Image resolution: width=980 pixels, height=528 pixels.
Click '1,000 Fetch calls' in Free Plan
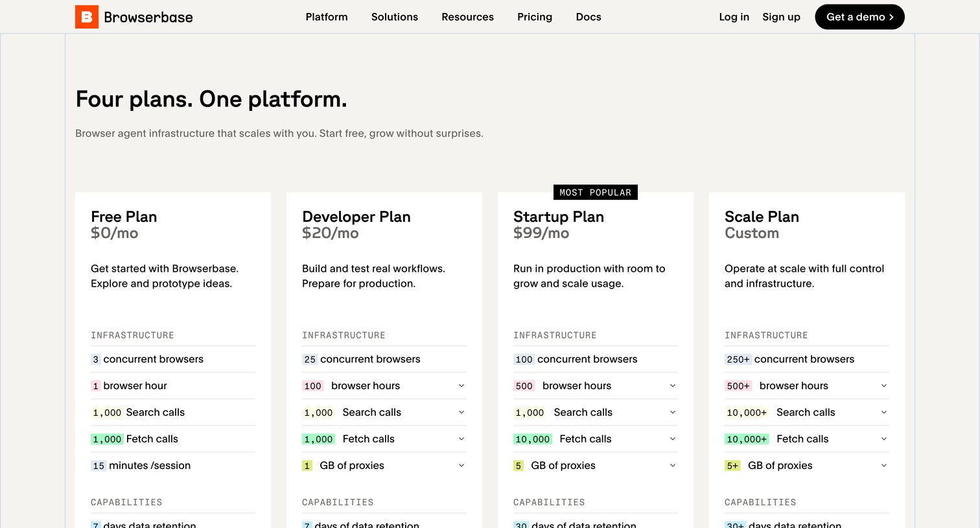[135, 439]
